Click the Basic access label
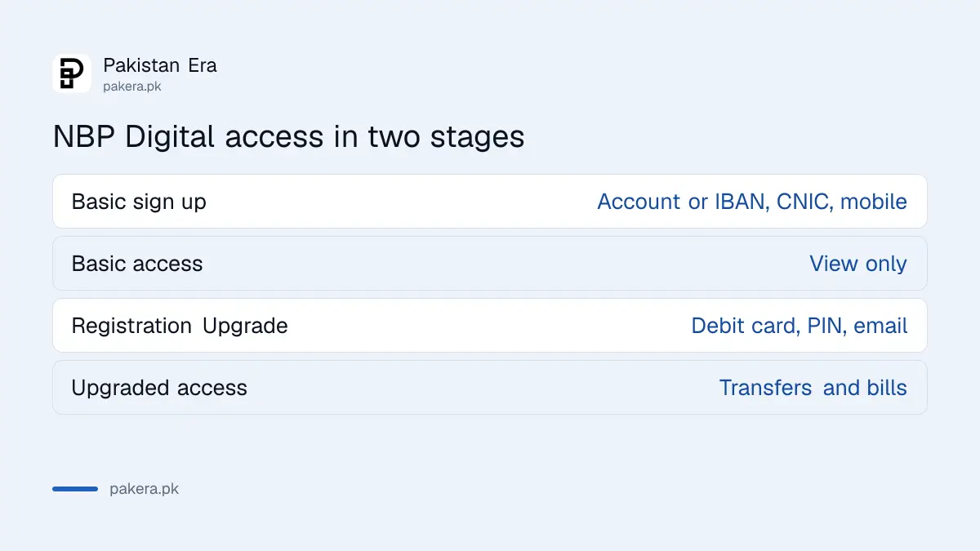 click(x=137, y=264)
